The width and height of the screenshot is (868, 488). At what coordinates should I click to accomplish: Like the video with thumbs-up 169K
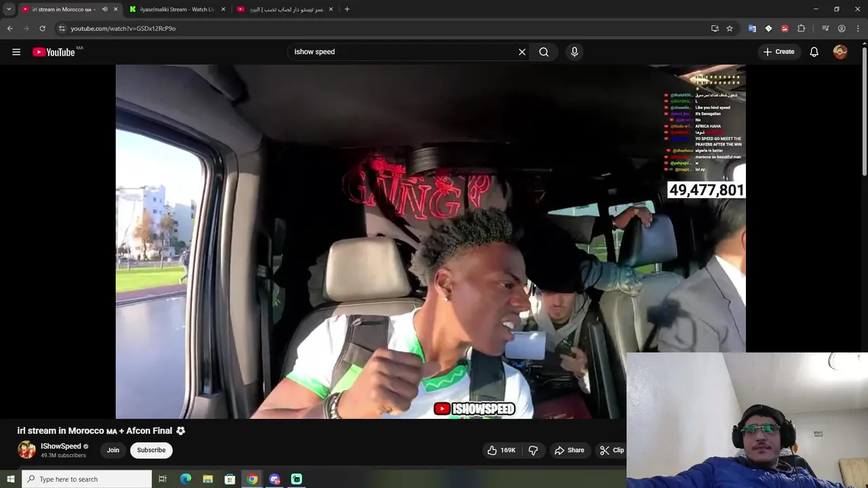[501, 450]
